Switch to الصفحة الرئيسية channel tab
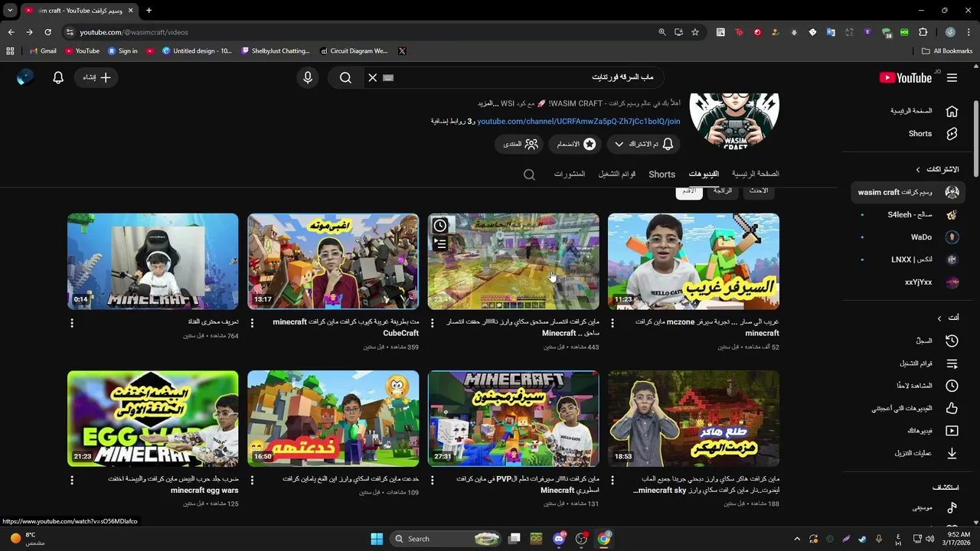The image size is (980, 551). pos(755,174)
